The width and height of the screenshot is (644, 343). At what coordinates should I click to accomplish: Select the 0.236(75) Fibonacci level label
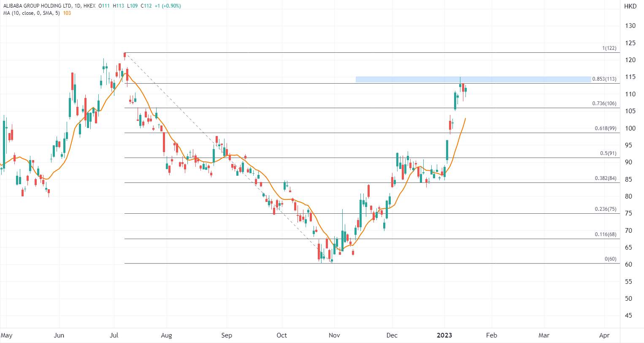tap(606, 209)
